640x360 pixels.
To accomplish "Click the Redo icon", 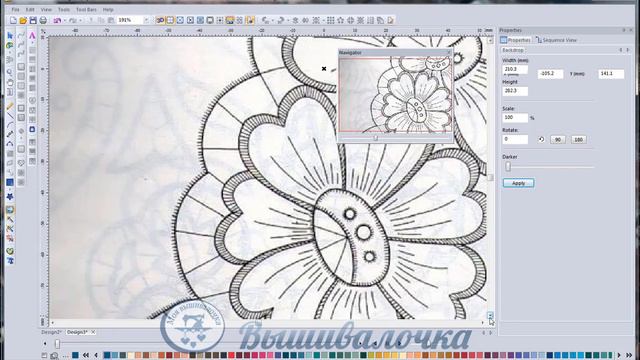I will click(x=73, y=20).
